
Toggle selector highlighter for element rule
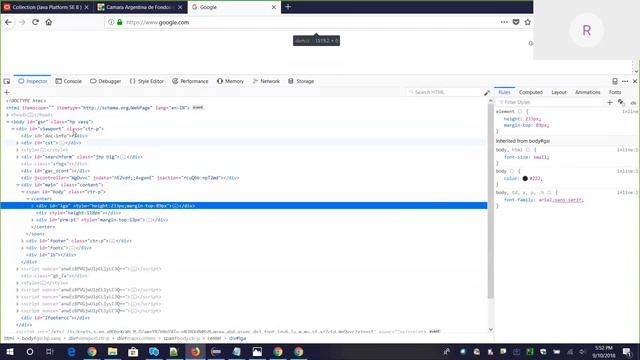(520, 111)
